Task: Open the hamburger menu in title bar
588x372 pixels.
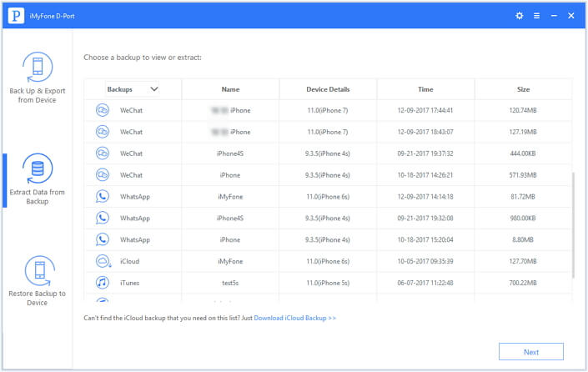Action: tap(536, 16)
